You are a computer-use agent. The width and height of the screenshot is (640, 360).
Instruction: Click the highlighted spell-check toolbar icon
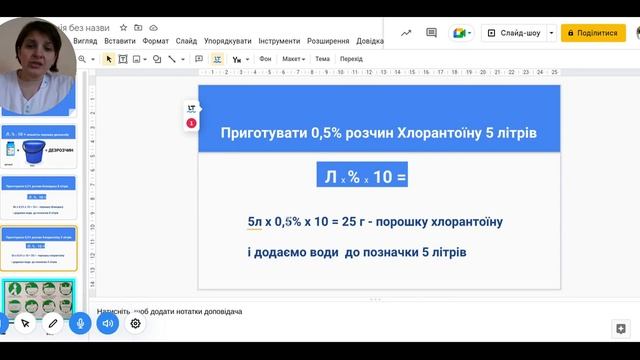(217, 59)
